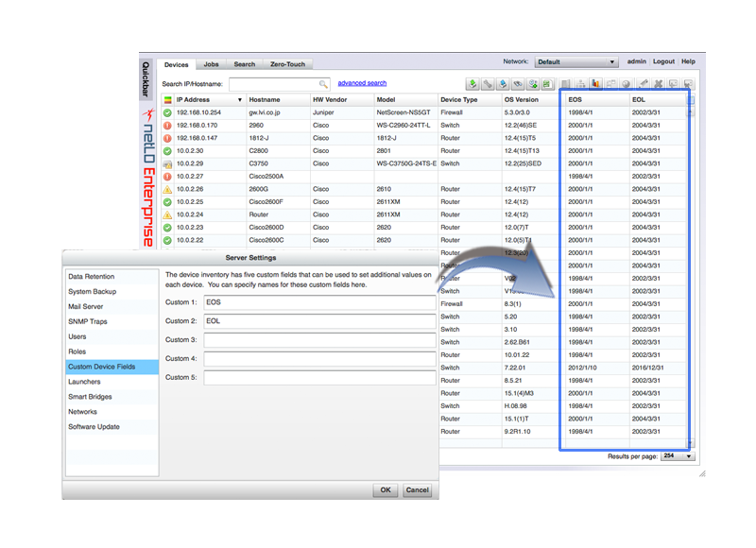756x548 pixels.
Task: Select Launchers in settings list
Action: tap(112, 382)
